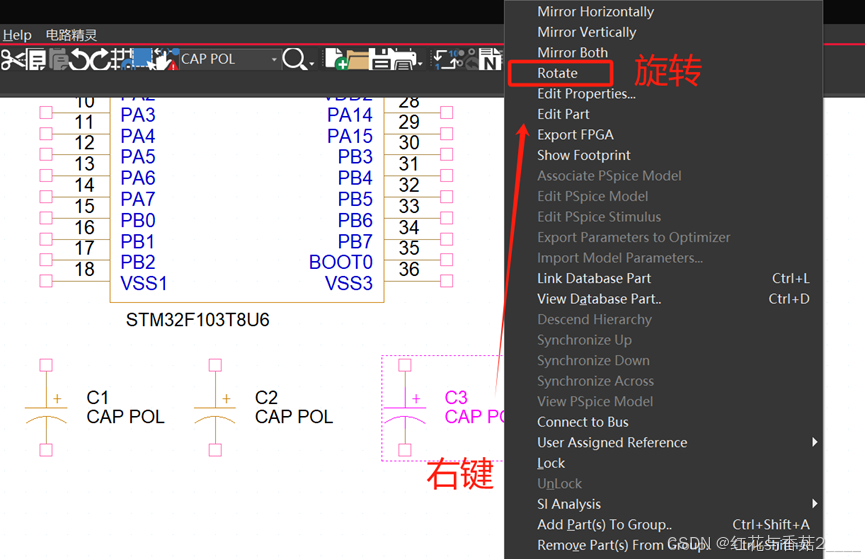Click C2 bottom pin square
The width and height of the screenshot is (865, 559).
pos(215,450)
